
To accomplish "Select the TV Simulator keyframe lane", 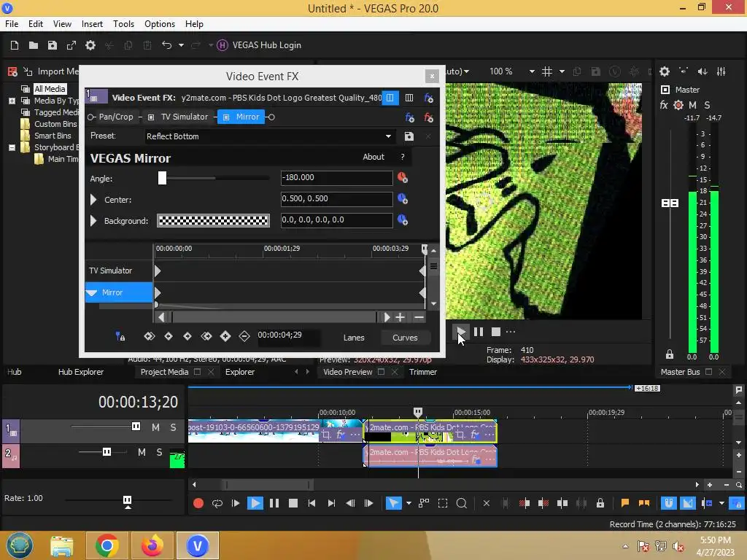I will click(119, 271).
